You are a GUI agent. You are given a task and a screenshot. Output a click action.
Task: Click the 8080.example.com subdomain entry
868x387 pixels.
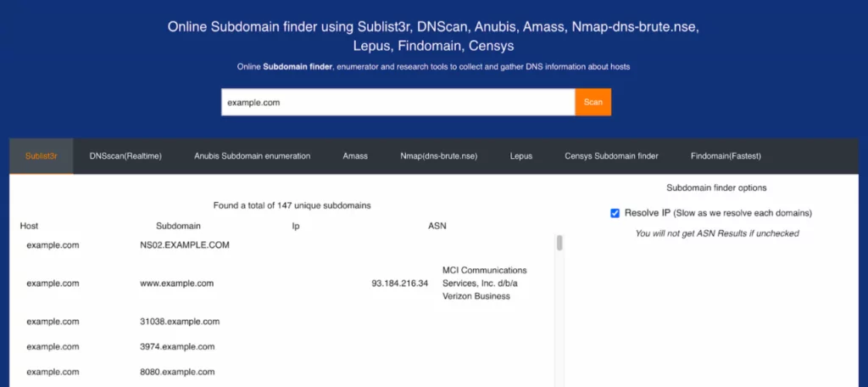[177, 372]
